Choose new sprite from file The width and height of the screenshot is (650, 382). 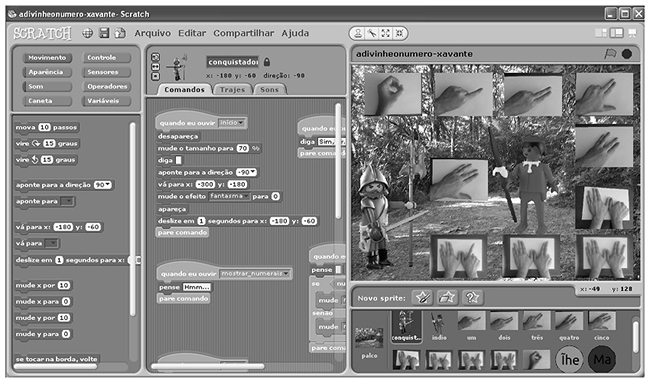(x=447, y=297)
